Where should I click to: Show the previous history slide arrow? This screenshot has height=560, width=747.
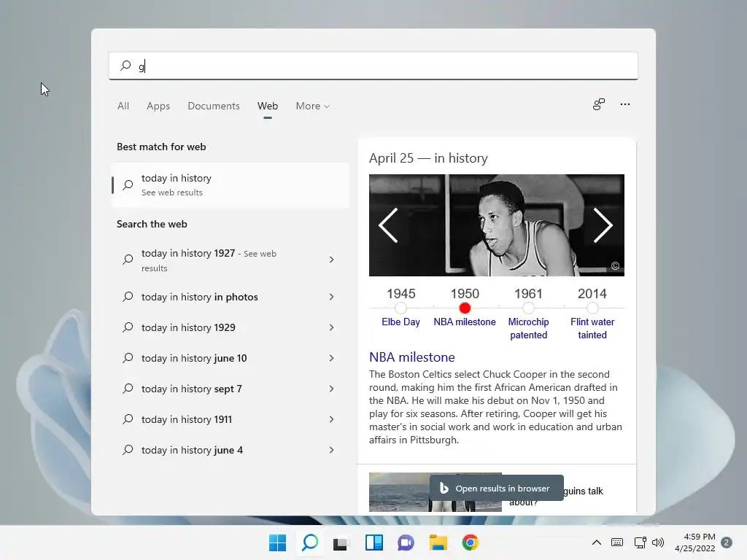click(388, 225)
